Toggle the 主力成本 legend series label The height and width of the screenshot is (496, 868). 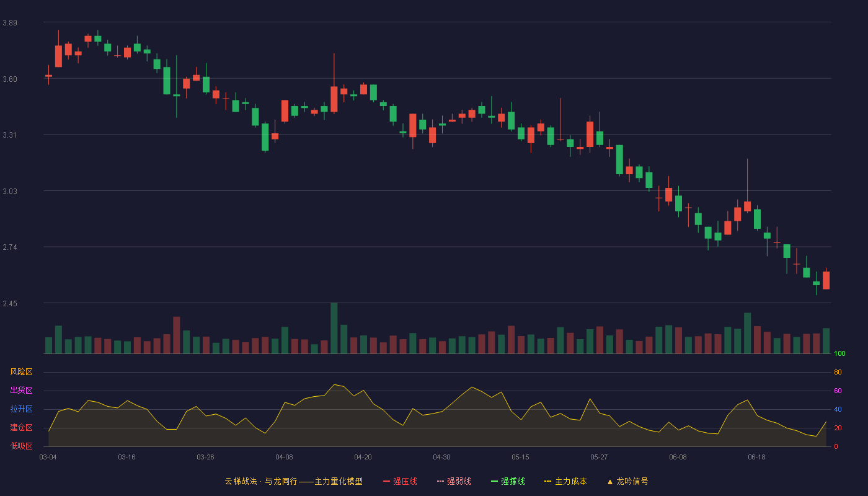pyautogui.click(x=571, y=481)
